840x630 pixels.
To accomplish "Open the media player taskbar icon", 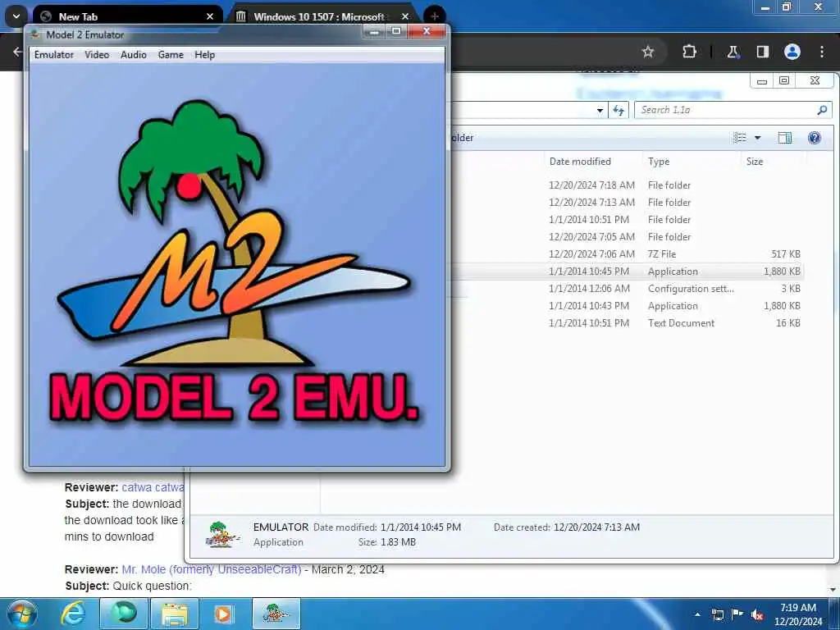I will (x=223, y=614).
